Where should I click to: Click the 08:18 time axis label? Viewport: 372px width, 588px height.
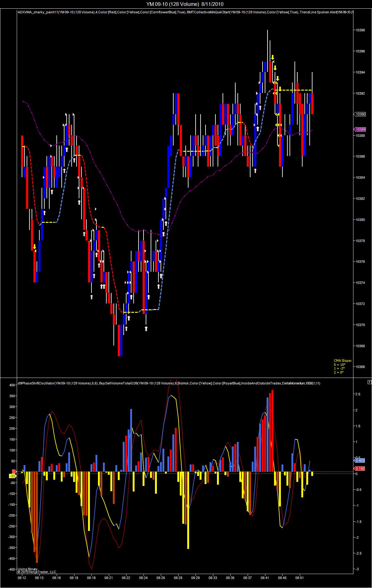[x=74, y=578]
